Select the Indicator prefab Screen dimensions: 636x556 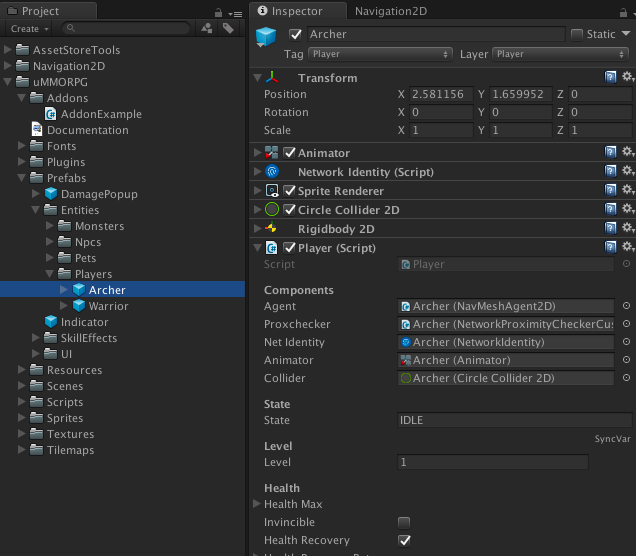[x=77, y=322]
